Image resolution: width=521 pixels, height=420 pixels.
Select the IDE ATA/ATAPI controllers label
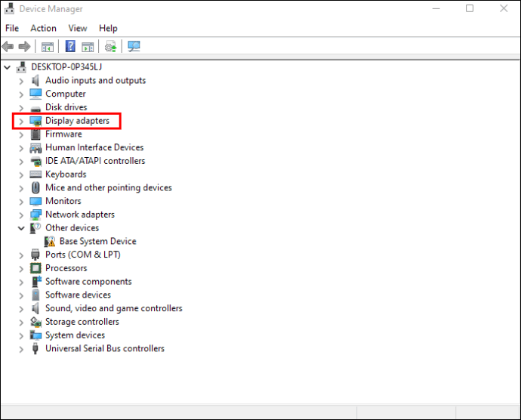pos(95,161)
